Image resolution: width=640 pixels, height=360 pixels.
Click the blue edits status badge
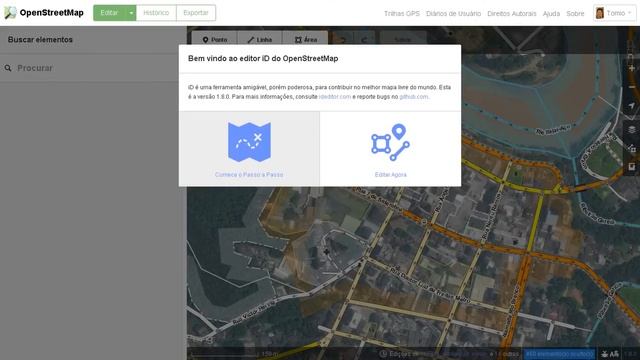pyautogui.click(x=559, y=354)
